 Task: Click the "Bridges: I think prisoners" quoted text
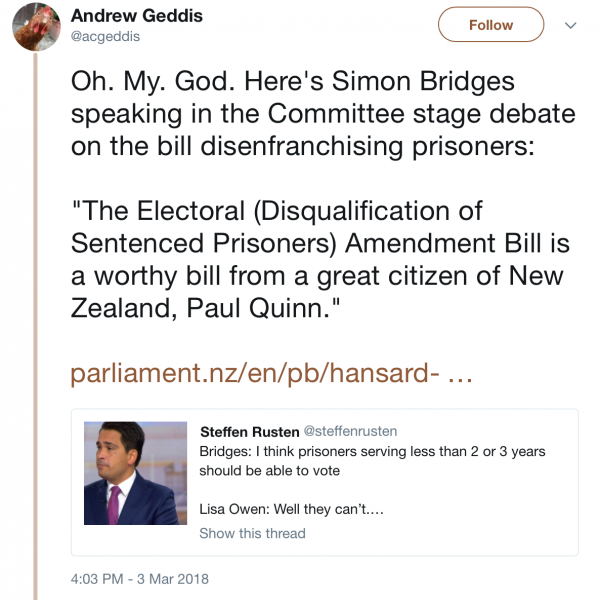(x=285, y=451)
